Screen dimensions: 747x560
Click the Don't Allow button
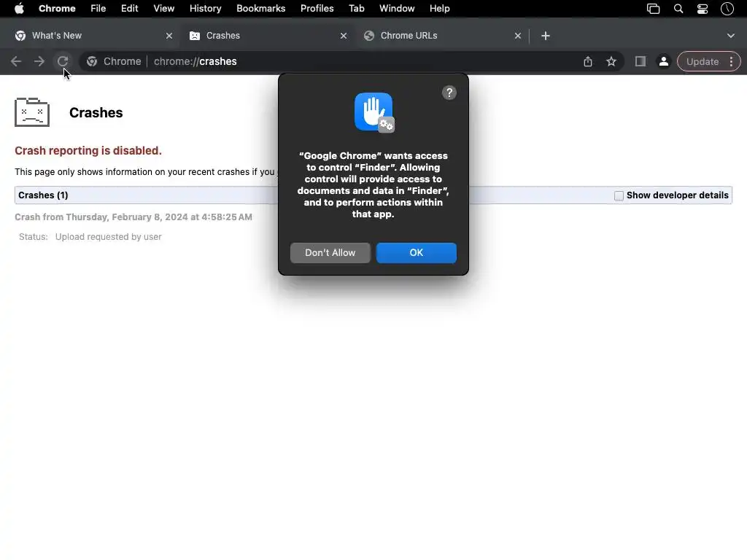(330, 253)
